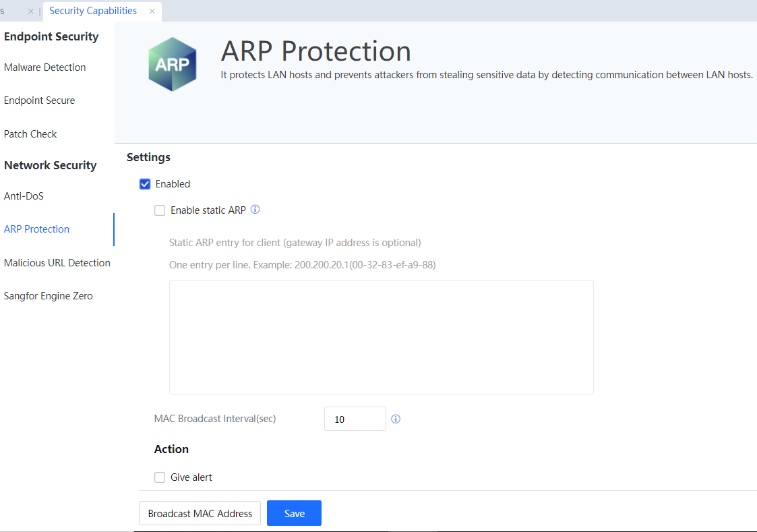The width and height of the screenshot is (757, 532).
Task: Close the previous tab on the left
Action: click(x=30, y=11)
